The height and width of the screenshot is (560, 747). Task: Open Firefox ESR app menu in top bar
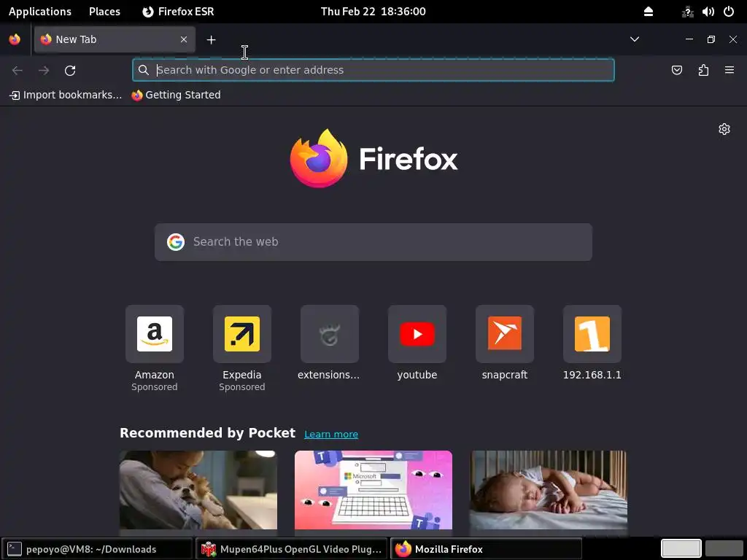point(178,12)
